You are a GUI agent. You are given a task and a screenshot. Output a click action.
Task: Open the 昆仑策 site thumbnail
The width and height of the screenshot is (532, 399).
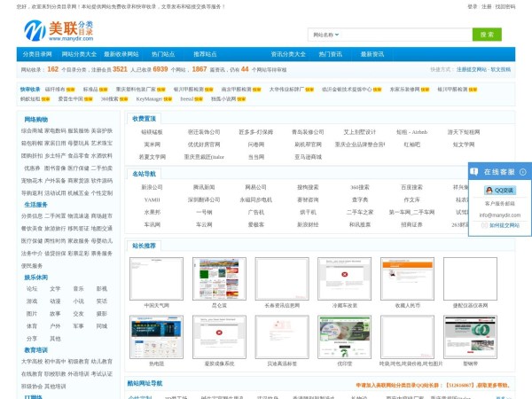[219, 279]
